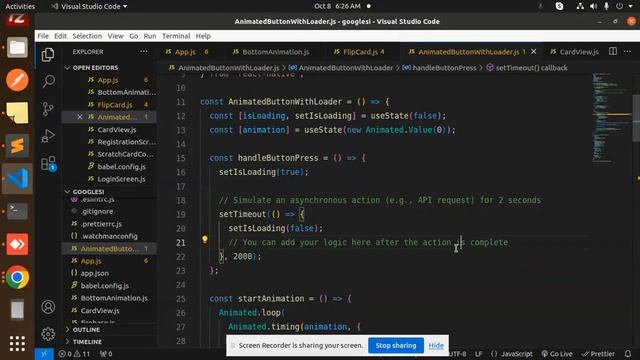
Task: Click the lightbulb code action on line 21
Action: tap(204, 240)
